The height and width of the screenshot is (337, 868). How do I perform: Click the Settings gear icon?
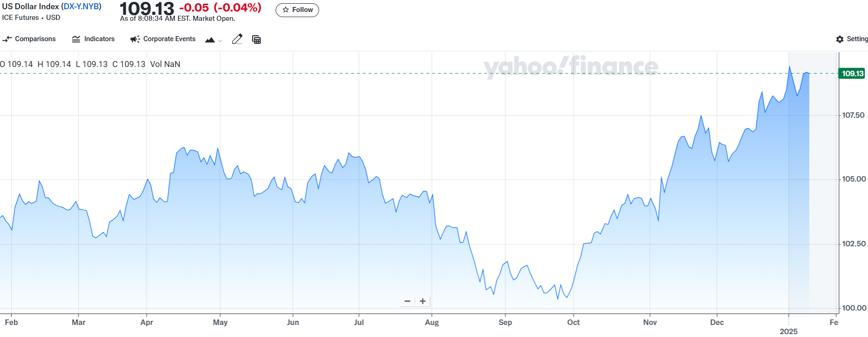tap(840, 39)
